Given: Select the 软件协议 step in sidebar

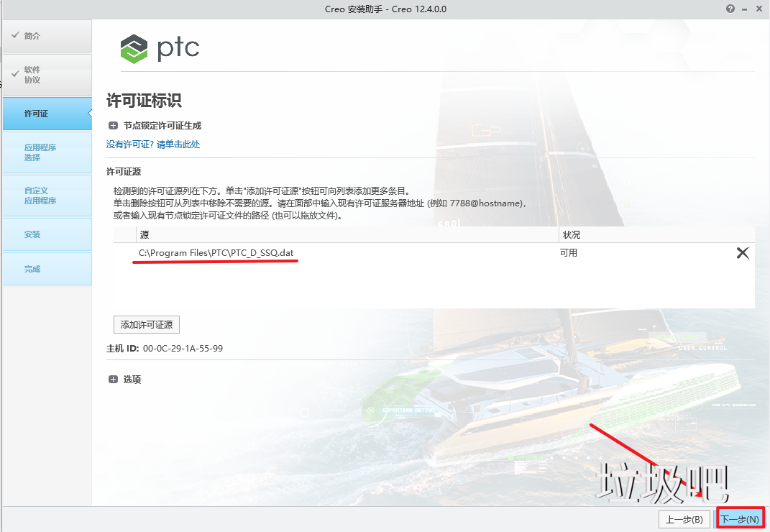Looking at the screenshot, I should click(x=47, y=75).
